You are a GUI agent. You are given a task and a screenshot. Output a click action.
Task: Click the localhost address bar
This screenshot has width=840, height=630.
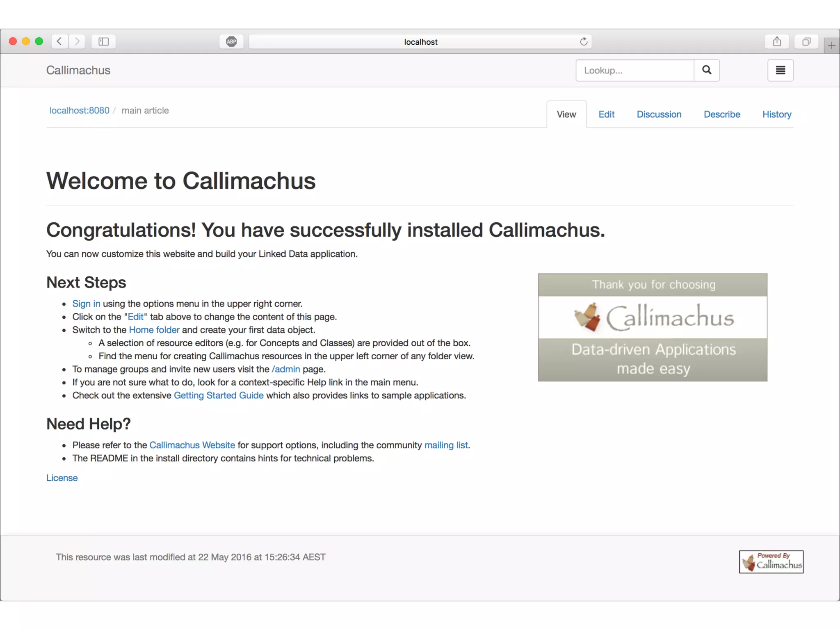pyautogui.click(x=420, y=41)
